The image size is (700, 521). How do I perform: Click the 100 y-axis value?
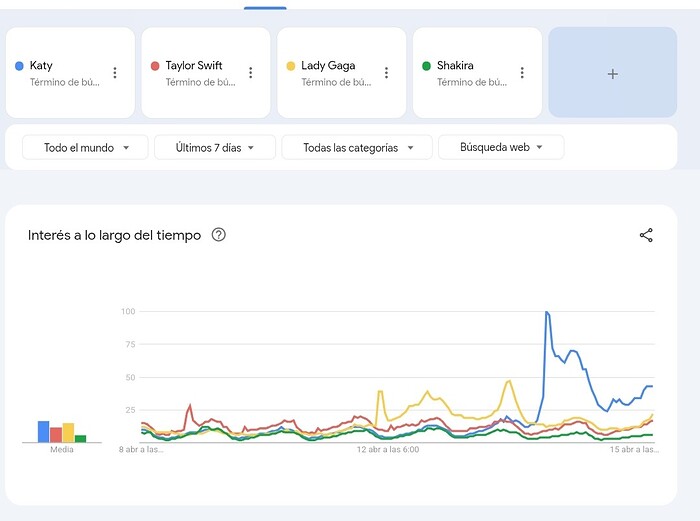point(128,311)
